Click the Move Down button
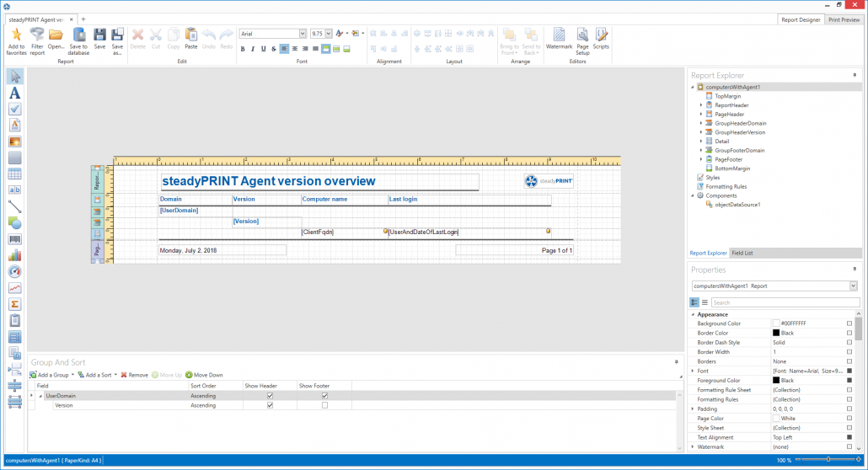 pos(204,375)
